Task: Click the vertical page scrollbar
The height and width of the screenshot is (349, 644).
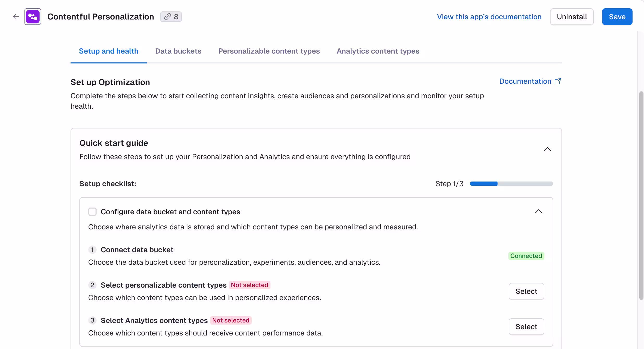Action: coord(641,196)
